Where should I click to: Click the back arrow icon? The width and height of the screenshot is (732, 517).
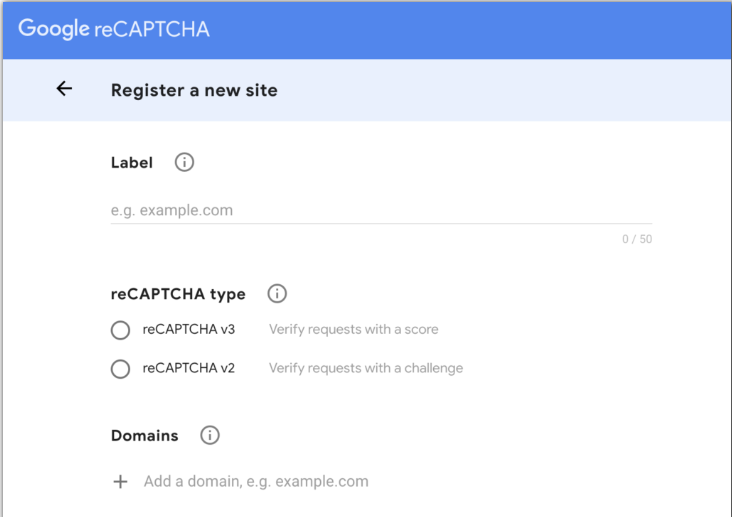point(64,89)
